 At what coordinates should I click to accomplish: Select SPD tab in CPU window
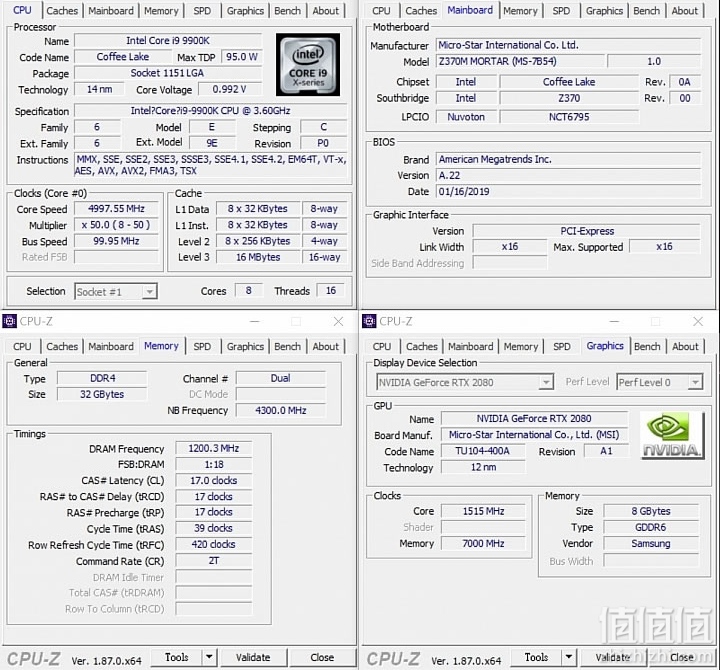202,11
